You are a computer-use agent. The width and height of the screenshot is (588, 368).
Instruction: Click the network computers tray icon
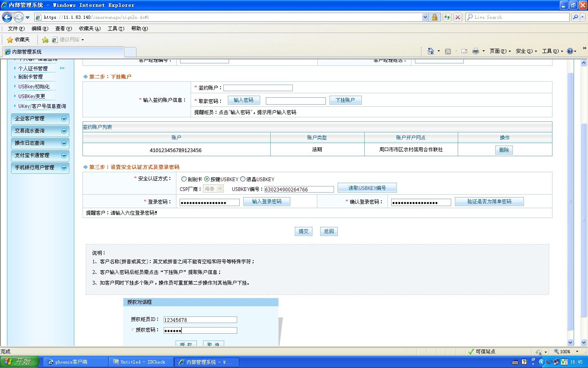click(x=557, y=362)
